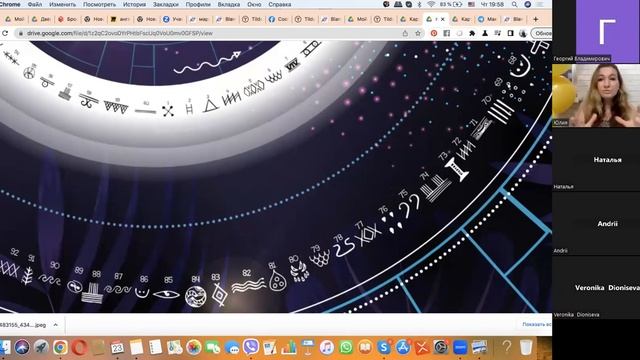This screenshot has height=360, width=640.
Task: Open Maps from the Dock
Action: [174, 347]
